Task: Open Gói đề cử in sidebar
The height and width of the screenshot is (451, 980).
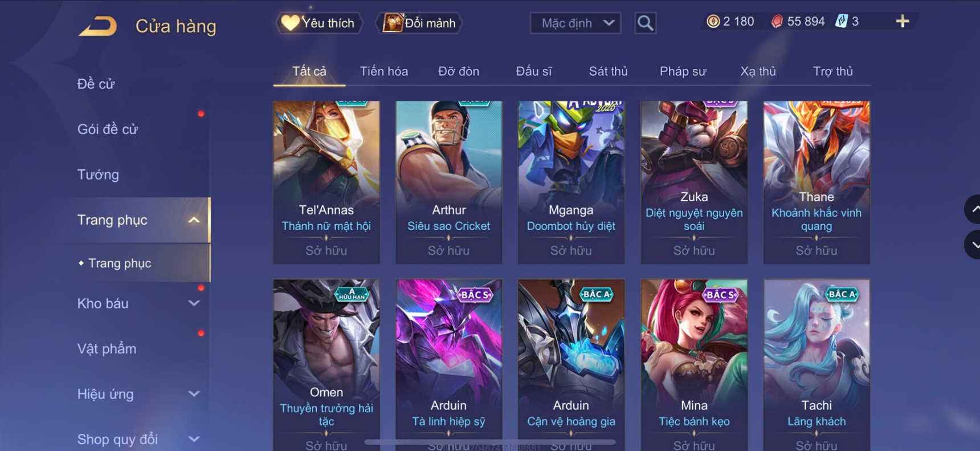Action: click(x=108, y=129)
